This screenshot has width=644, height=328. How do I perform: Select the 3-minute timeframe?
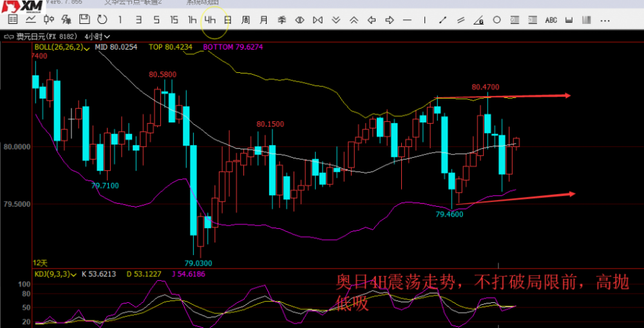(x=138, y=20)
